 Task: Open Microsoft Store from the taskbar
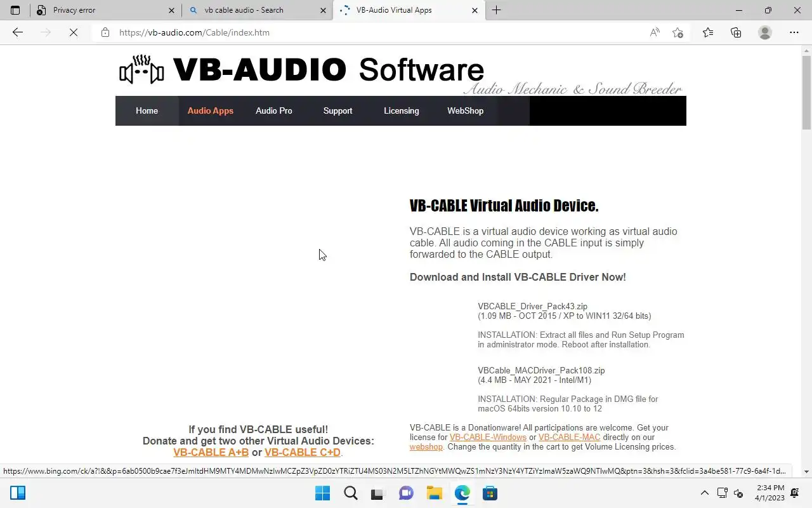coord(490,493)
